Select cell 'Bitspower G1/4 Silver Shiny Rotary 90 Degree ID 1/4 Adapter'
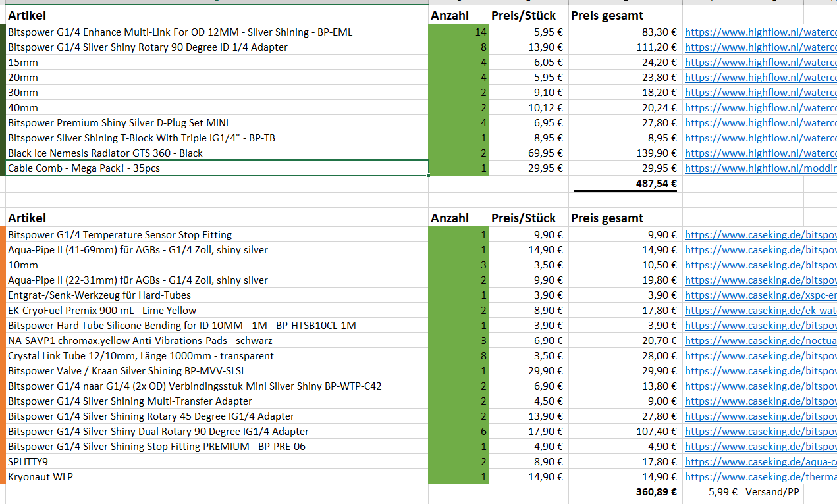The width and height of the screenshot is (837, 504). tap(217, 47)
